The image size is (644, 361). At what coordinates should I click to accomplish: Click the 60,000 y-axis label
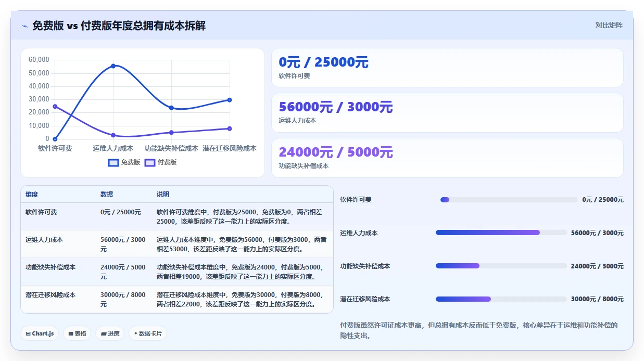[x=39, y=60]
